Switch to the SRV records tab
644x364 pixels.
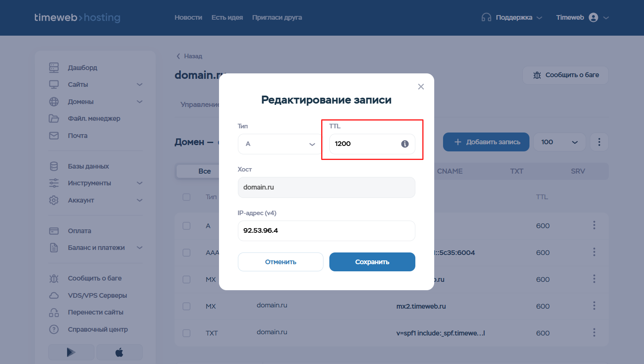[578, 171]
